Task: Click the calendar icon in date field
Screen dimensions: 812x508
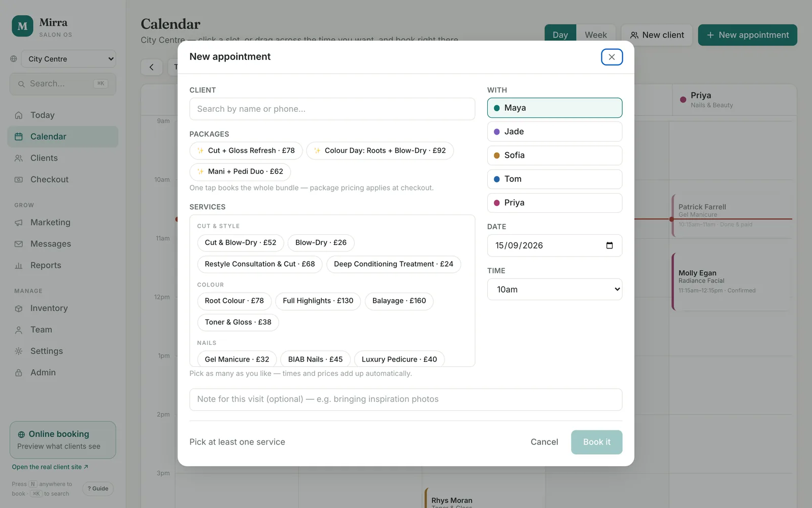Action: coord(610,245)
